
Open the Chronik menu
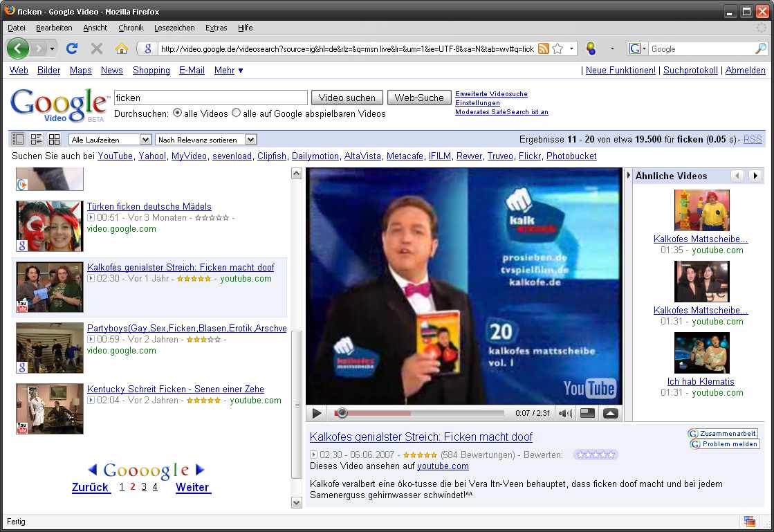[x=131, y=28]
